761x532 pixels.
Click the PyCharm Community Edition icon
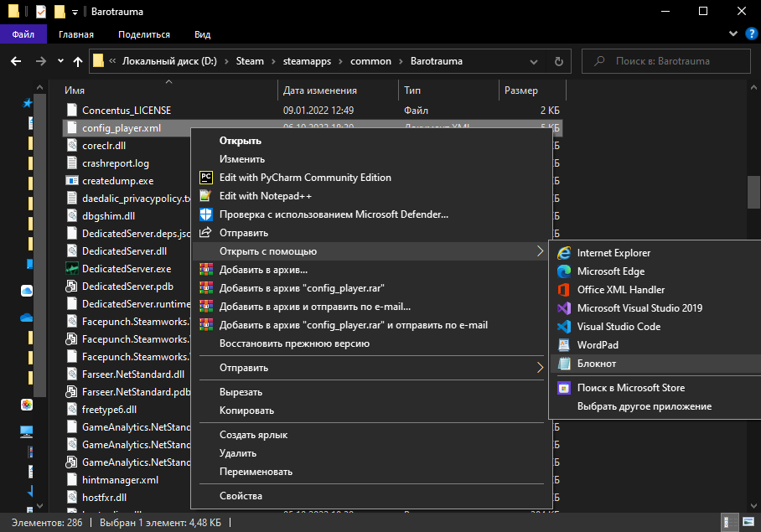[206, 178]
